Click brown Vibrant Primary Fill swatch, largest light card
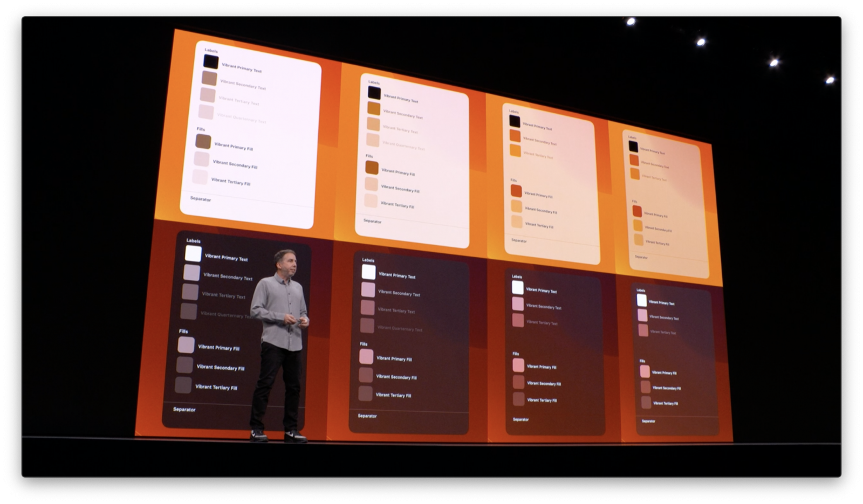 tap(203, 141)
